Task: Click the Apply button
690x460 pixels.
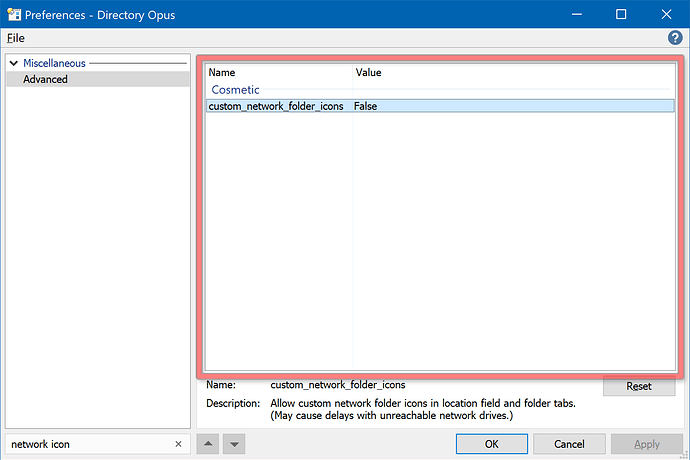Action: (646, 444)
